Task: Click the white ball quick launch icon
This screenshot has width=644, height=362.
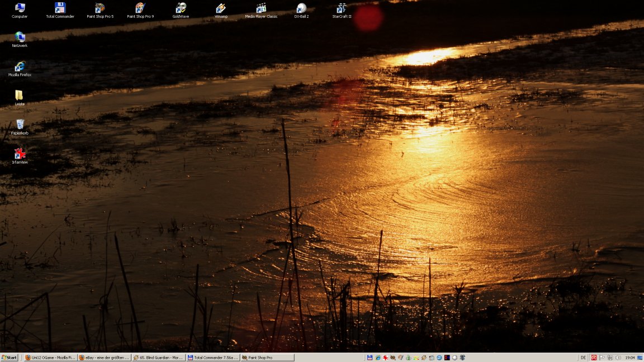Action: 454,358
